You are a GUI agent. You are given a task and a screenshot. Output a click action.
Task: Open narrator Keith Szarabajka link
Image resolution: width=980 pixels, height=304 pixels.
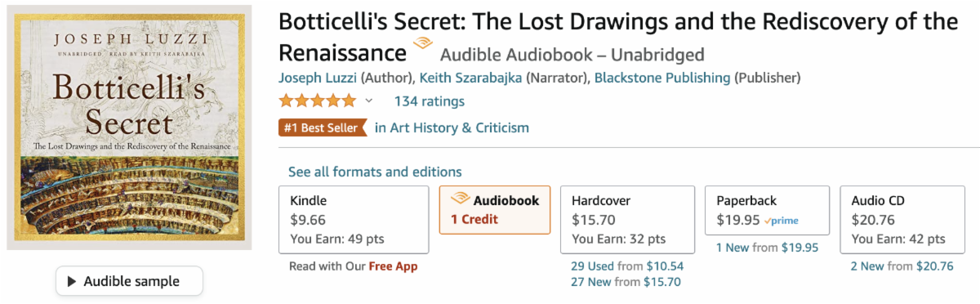[470, 78]
